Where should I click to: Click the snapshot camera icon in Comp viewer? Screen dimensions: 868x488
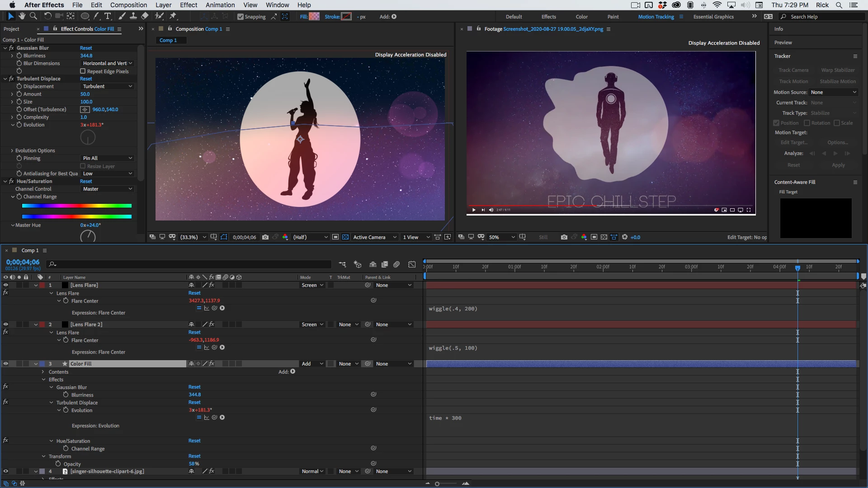pyautogui.click(x=265, y=237)
